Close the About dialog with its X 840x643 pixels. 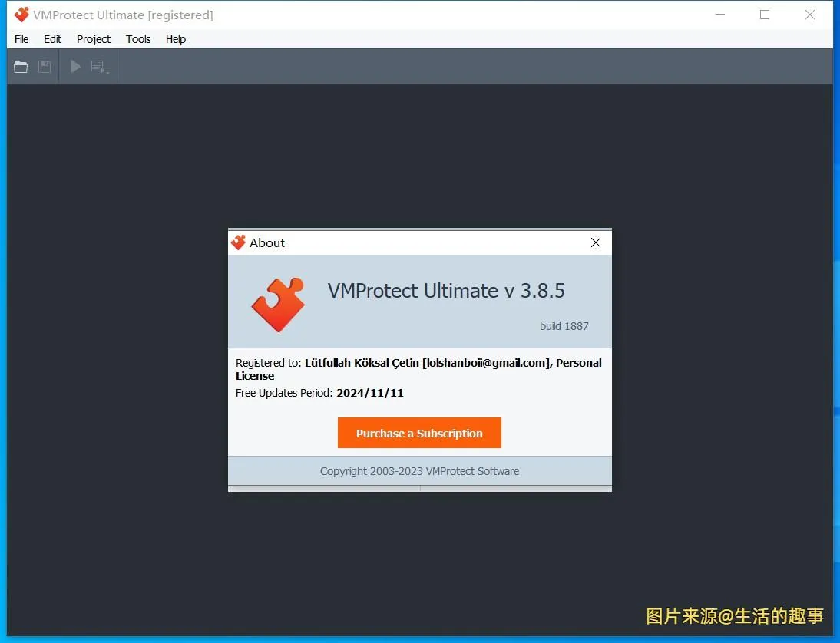[x=596, y=242]
